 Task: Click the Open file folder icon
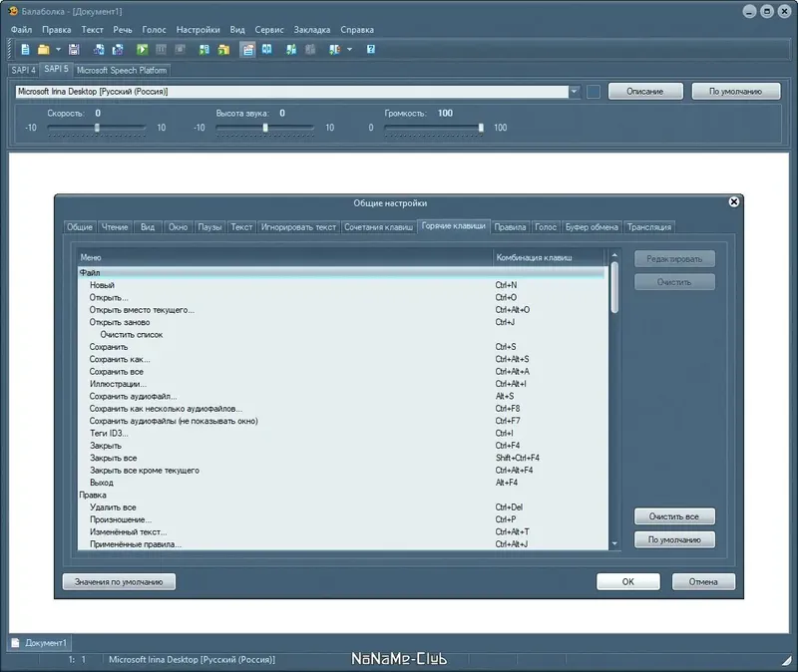click(44, 49)
